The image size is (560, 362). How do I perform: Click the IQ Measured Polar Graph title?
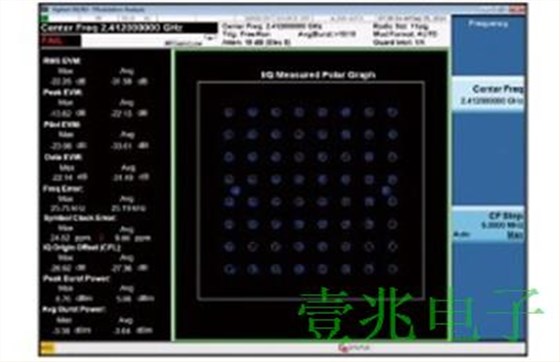318,75
